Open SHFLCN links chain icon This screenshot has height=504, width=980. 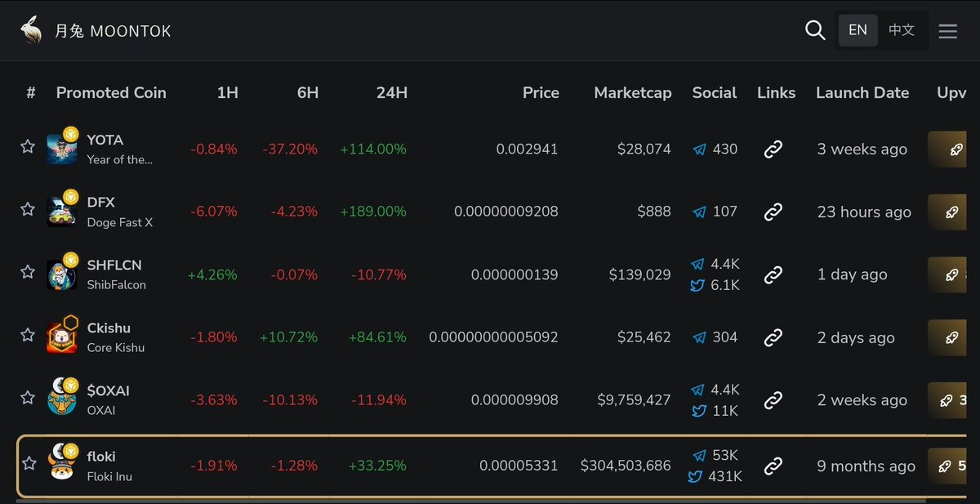(x=773, y=275)
